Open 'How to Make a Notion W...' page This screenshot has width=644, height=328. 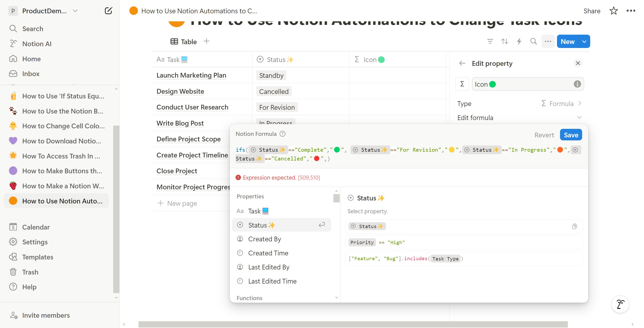(57, 186)
